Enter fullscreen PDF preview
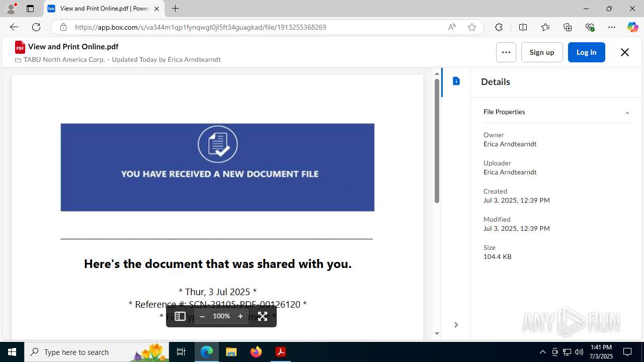 [263, 316]
